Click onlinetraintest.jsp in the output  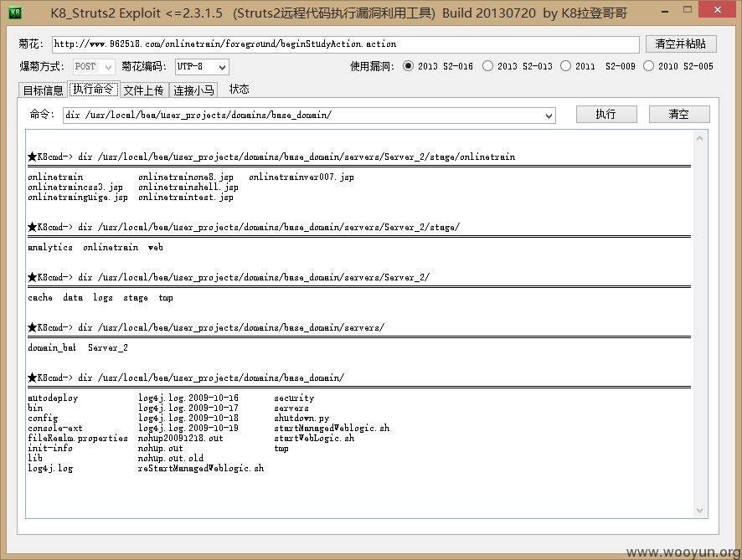pos(186,198)
